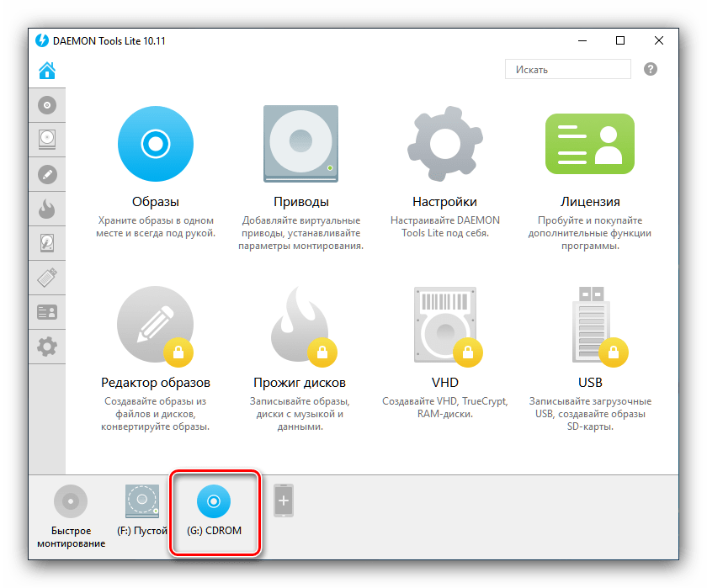This screenshot has width=707, height=588.
Task: Click the description 'Храните образы в одном месте'
Action: coord(156,226)
